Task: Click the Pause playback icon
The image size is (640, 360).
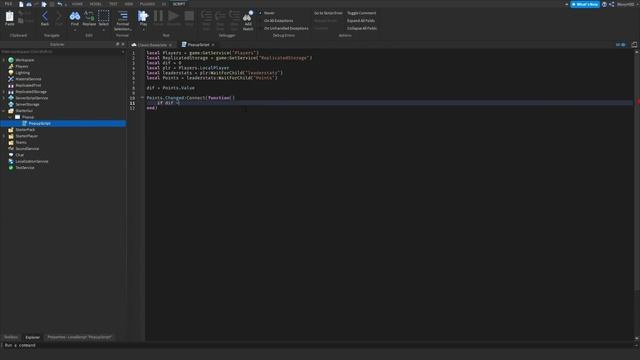Action: pyautogui.click(x=158, y=16)
